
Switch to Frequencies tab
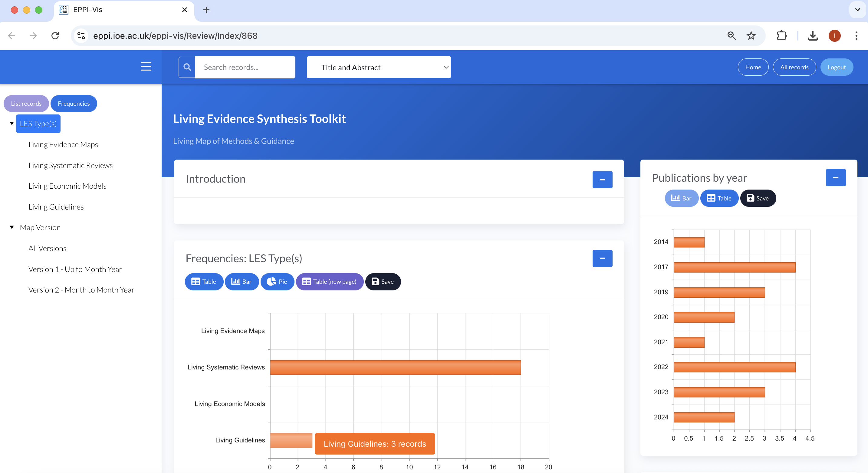(74, 104)
